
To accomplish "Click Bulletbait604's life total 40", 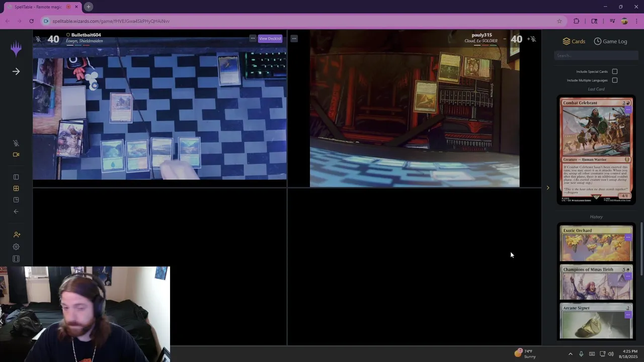I will pos(53,39).
